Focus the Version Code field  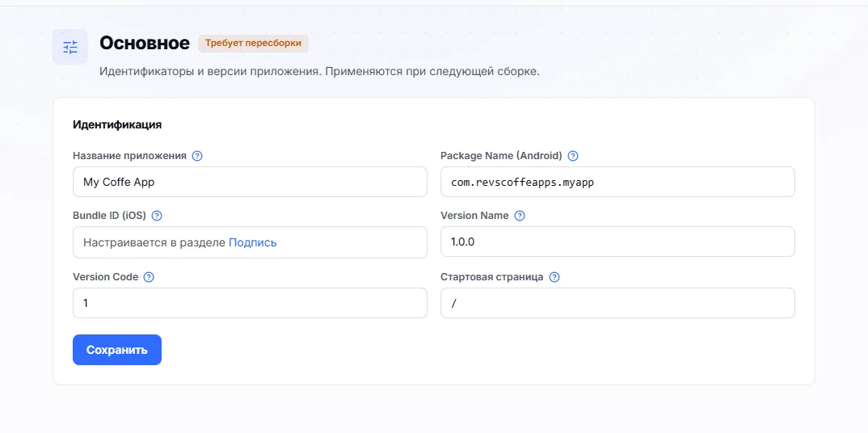250,303
